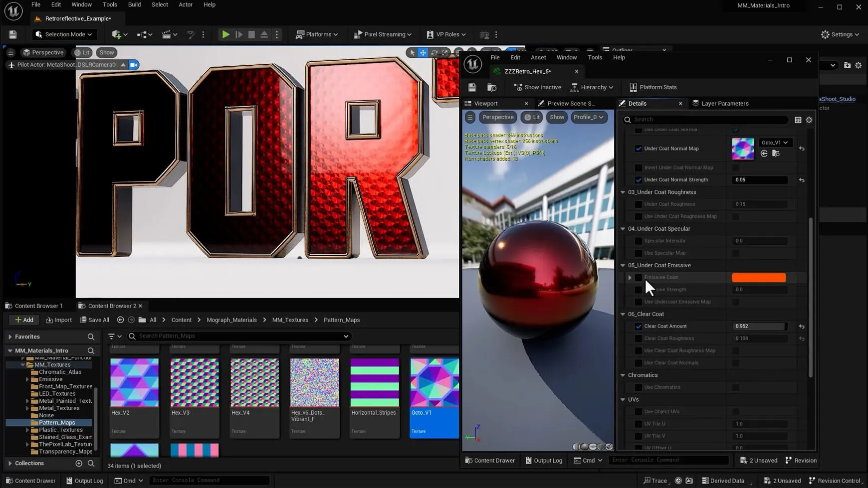Collapse the 06_Clear Coat section
This screenshot has width=868, height=488.
pyautogui.click(x=623, y=314)
